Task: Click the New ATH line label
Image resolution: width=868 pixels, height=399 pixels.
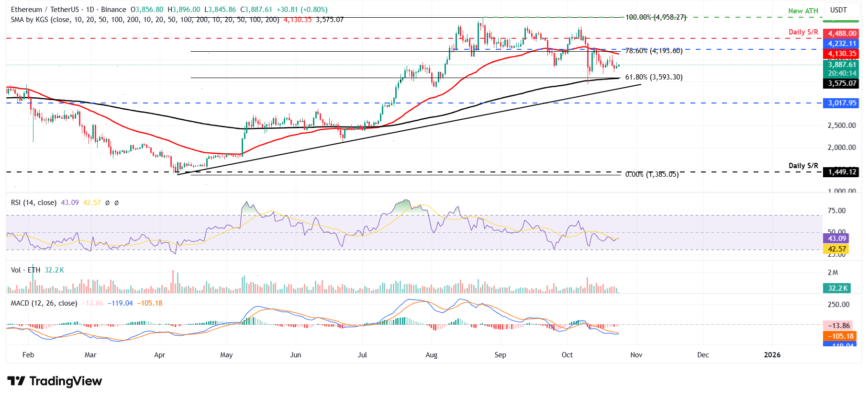Action: point(803,11)
